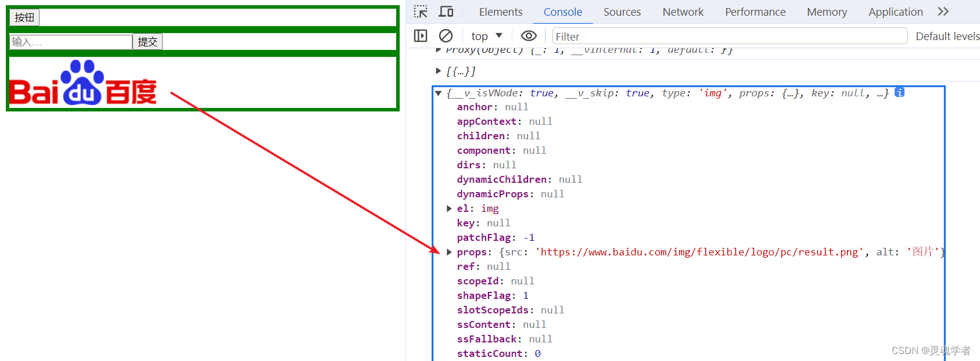Focus the 输入 text input field

tap(71, 42)
